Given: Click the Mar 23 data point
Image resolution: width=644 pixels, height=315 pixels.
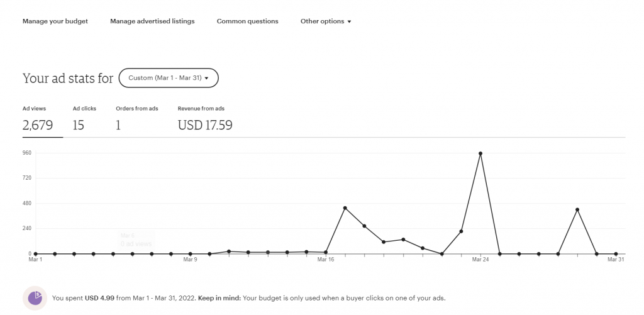Looking at the screenshot, I should tap(461, 231).
